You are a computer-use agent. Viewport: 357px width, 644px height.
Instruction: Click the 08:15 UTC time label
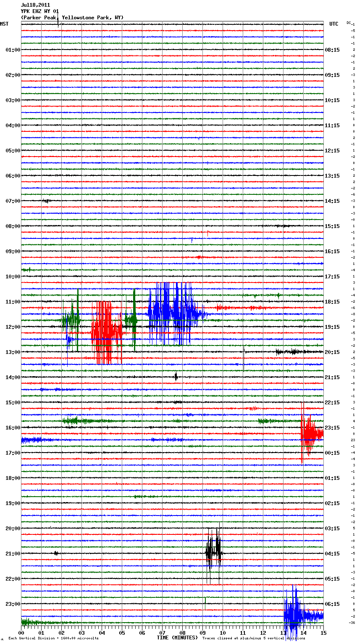[332, 50]
